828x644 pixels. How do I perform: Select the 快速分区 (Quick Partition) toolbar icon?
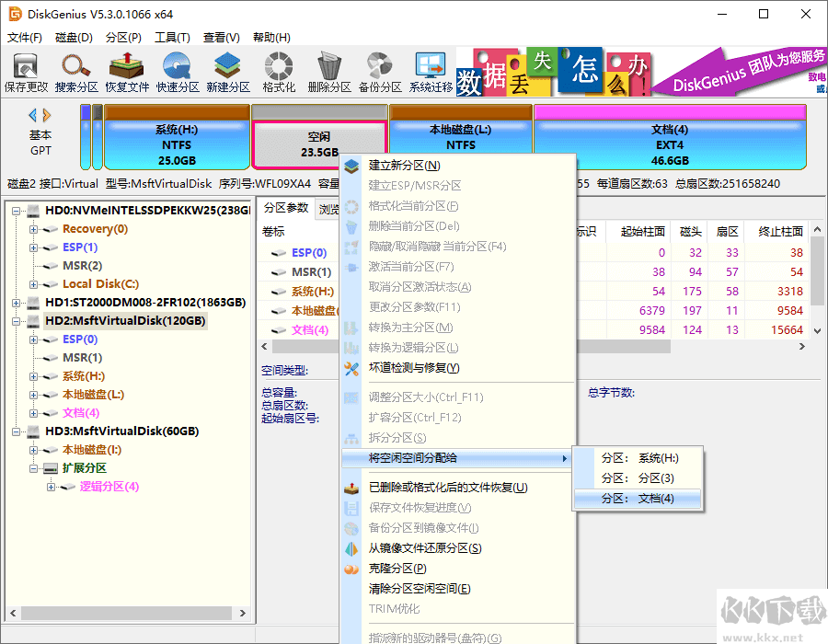[178, 72]
